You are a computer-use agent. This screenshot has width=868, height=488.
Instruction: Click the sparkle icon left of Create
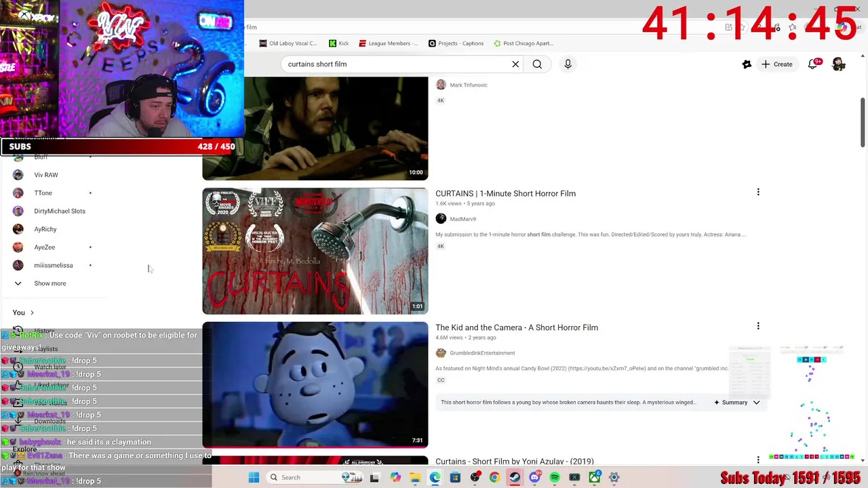[747, 64]
